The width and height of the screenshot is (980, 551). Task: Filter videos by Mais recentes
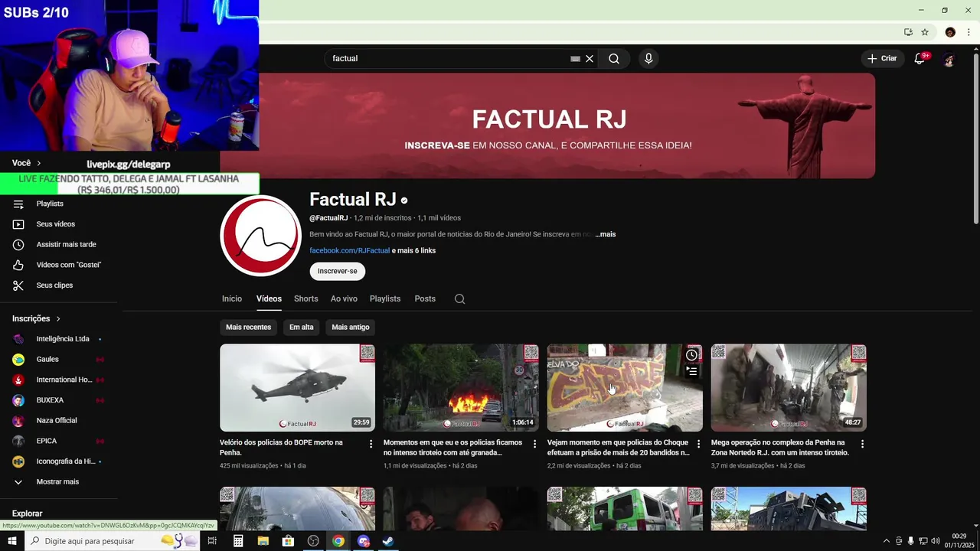[x=248, y=328]
